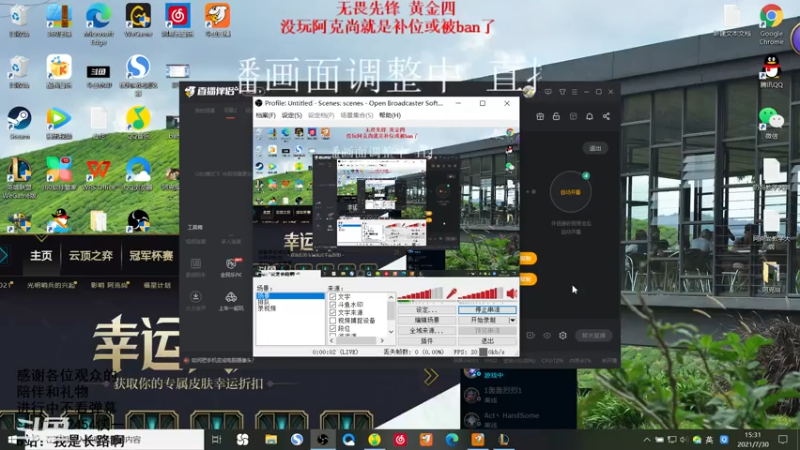
Task: Mute desktop speaker icon in OBS
Action: pos(511,293)
